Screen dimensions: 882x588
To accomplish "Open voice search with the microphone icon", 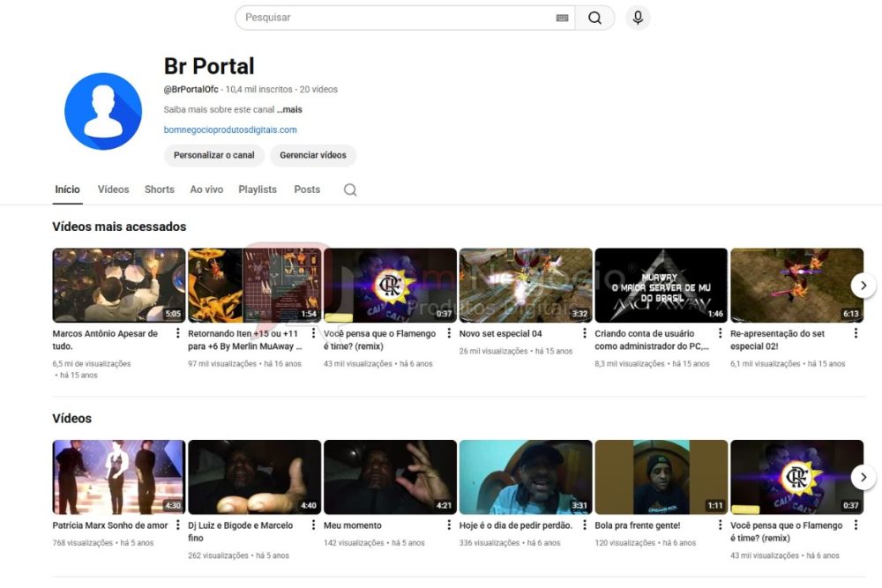I will click(637, 17).
